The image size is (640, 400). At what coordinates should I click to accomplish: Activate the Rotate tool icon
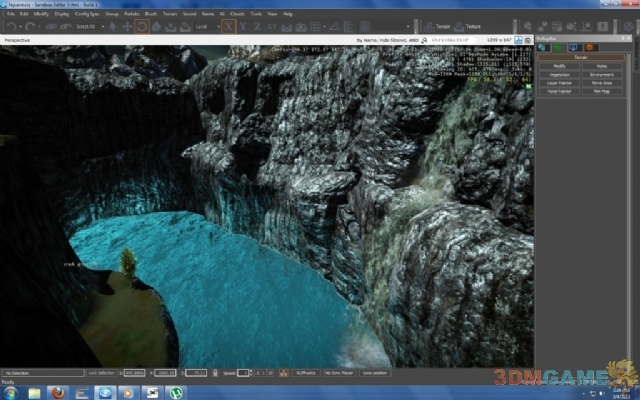(x=142, y=27)
